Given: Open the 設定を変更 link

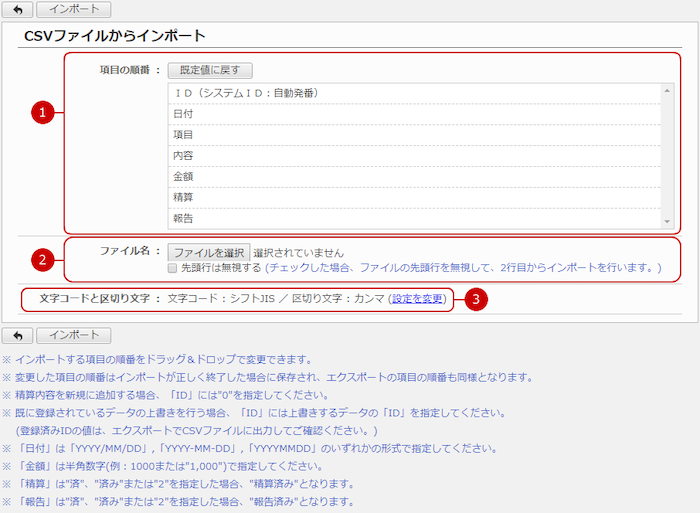Looking at the screenshot, I should click(x=418, y=299).
